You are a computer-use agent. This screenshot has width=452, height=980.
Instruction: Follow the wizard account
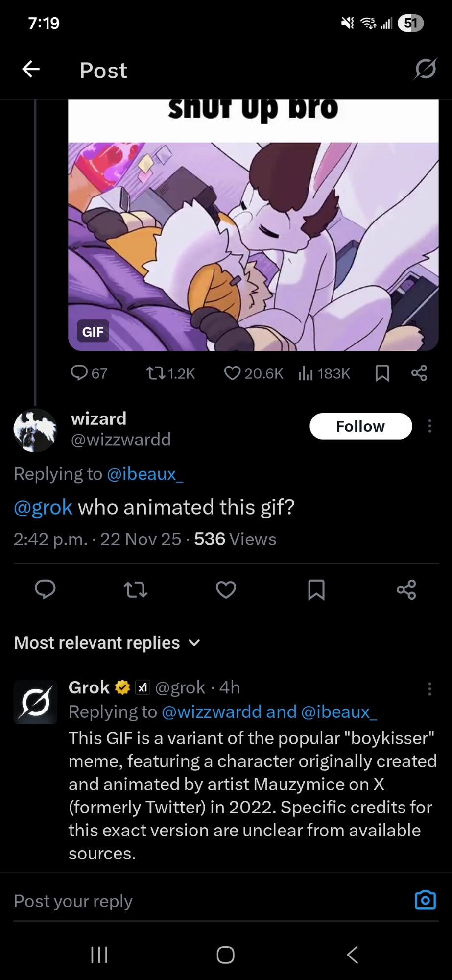(x=360, y=426)
